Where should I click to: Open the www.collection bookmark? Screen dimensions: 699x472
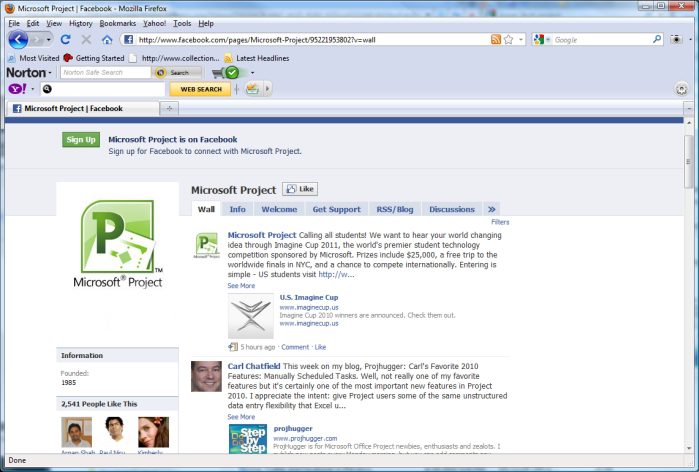(x=174, y=58)
